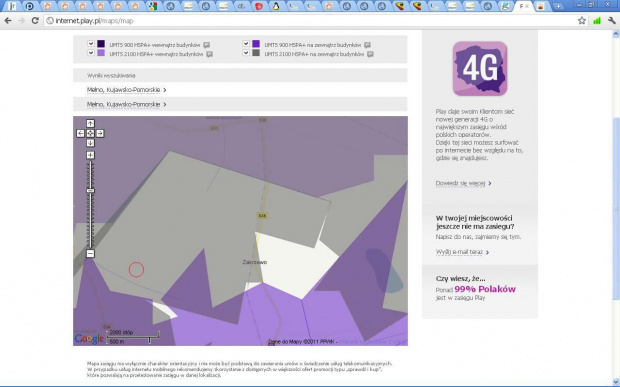Toggle UMTS 900 HSPA+ na zewnątrz budynków checkbox
Viewport: 620px width, 387px height.
pyautogui.click(x=246, y=43)
